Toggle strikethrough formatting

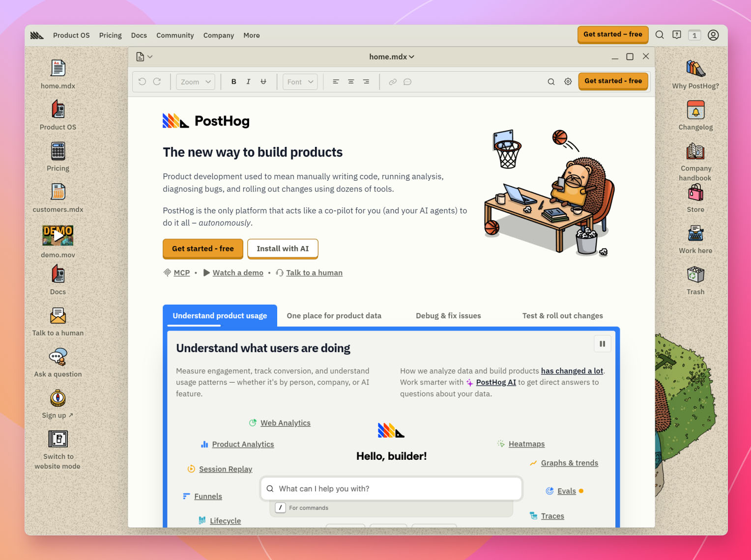263,82
